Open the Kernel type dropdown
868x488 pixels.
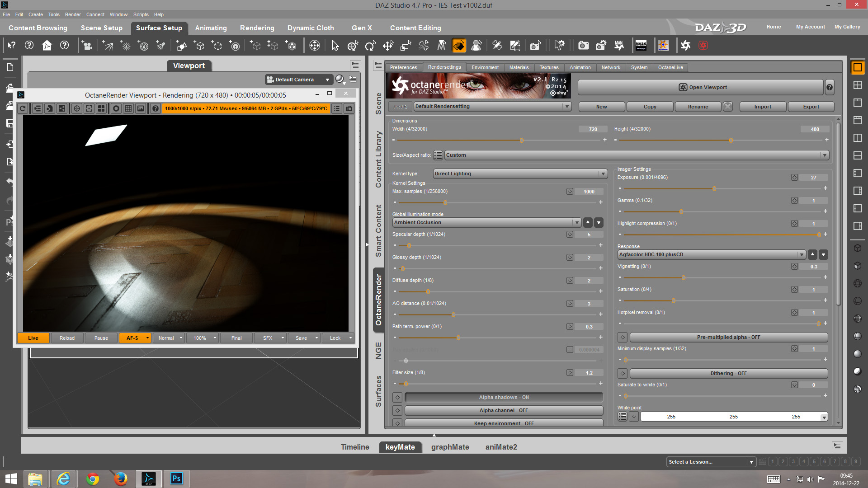click(x=520, y=174)
